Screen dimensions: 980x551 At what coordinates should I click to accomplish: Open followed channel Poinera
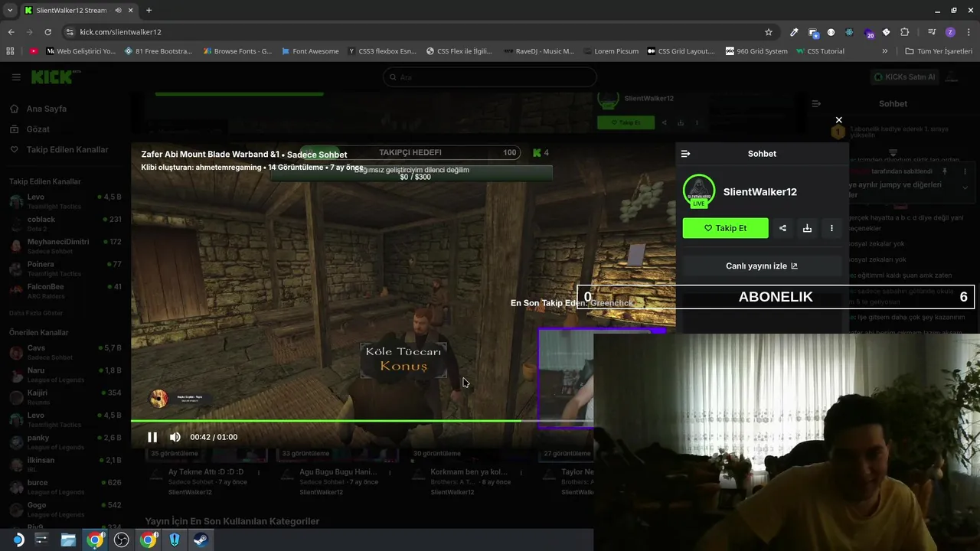[65, 269]
